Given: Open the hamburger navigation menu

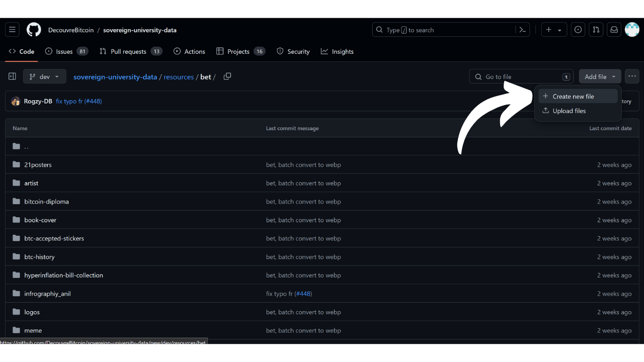Looking at the screenshot, I should tap(13, 30).
